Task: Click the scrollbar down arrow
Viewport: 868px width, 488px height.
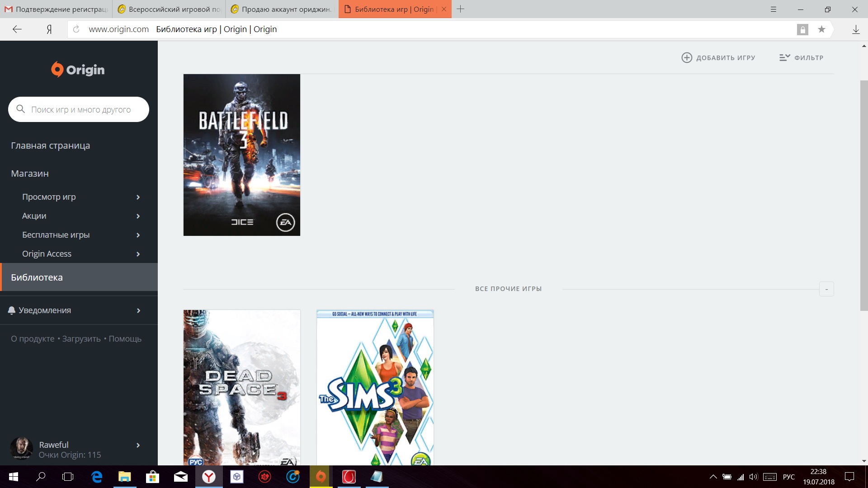Action: coord(864,461)
